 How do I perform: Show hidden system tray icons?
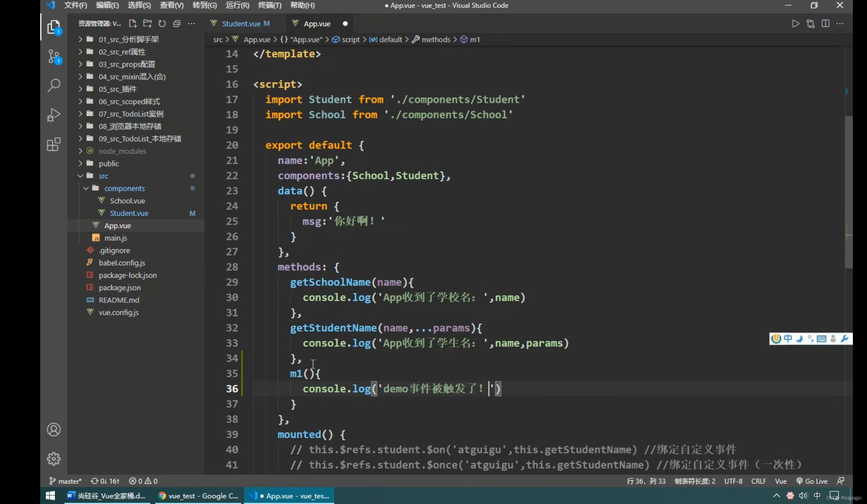pyautogui.click(x=776, y=496)
